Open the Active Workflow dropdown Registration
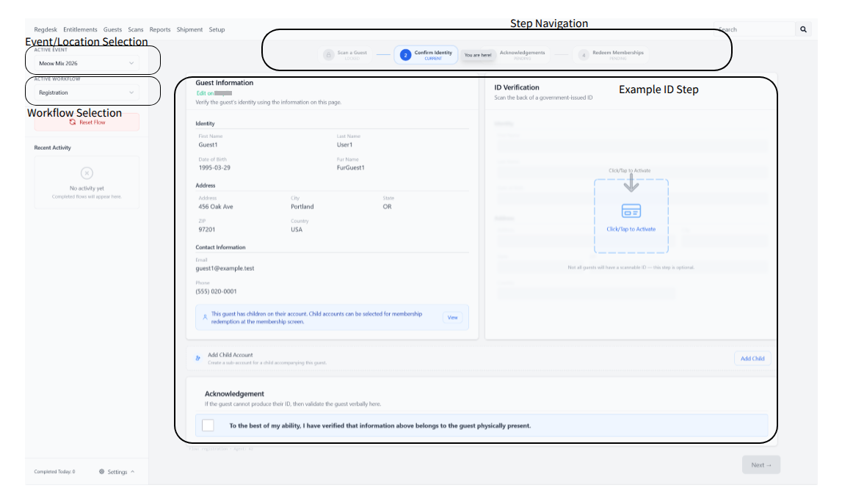The image size is (842, 504). click(x=87, y=93)
